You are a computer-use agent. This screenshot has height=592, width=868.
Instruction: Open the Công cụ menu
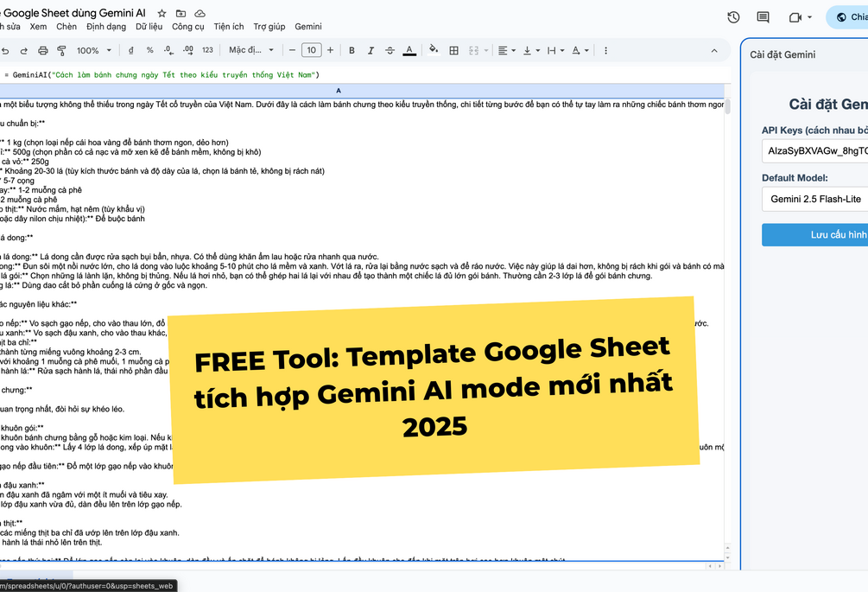point(187,27)
